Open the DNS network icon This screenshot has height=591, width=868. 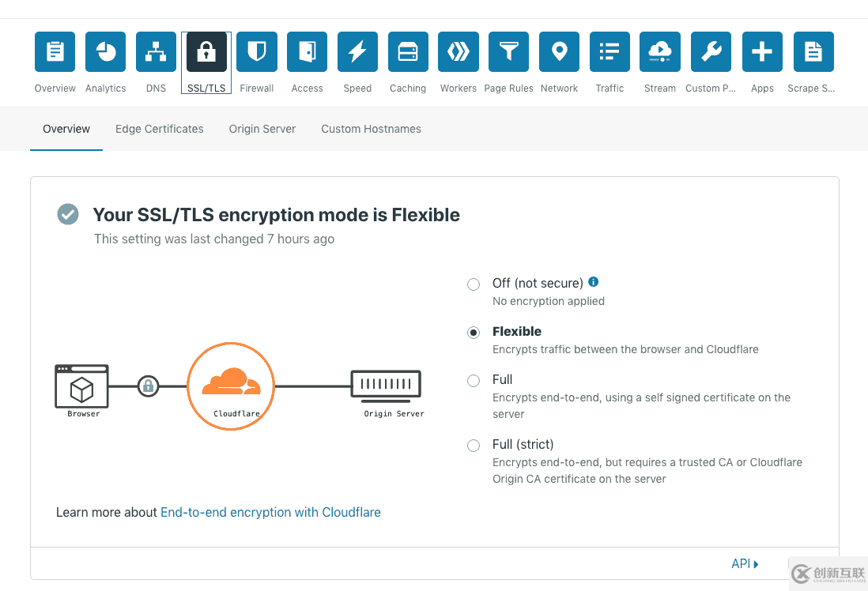156,52
